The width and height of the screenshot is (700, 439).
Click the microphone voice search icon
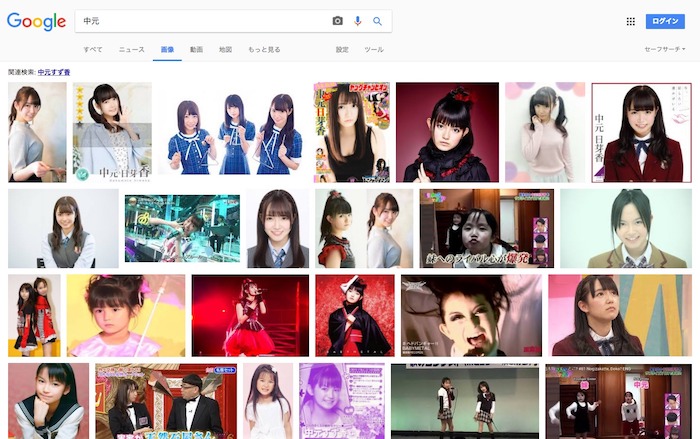tap(357, 21)
